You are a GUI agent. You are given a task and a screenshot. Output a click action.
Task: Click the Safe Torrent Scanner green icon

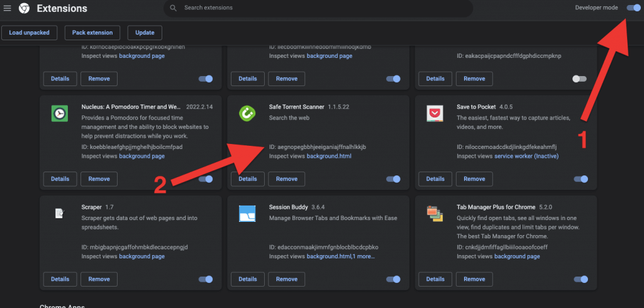247,113
